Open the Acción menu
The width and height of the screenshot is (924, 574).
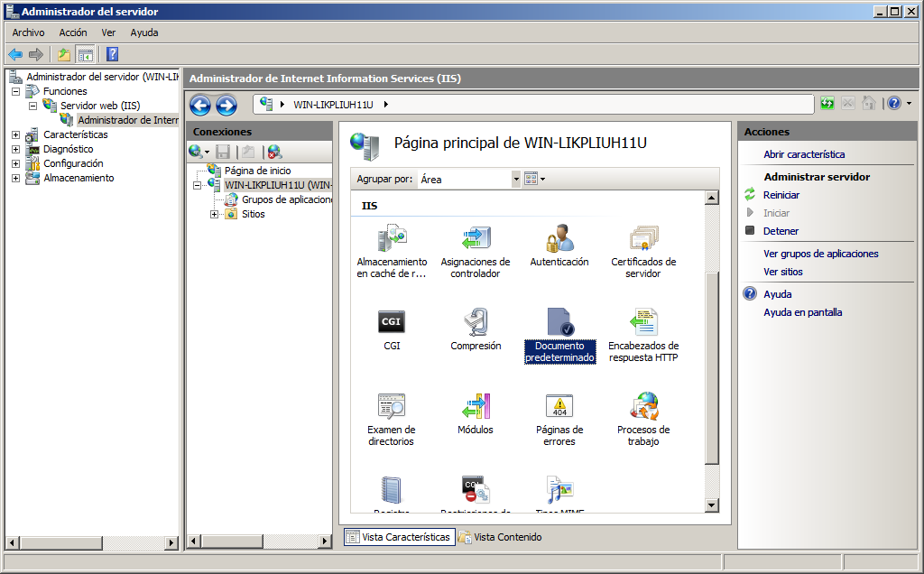pos(73,32)
